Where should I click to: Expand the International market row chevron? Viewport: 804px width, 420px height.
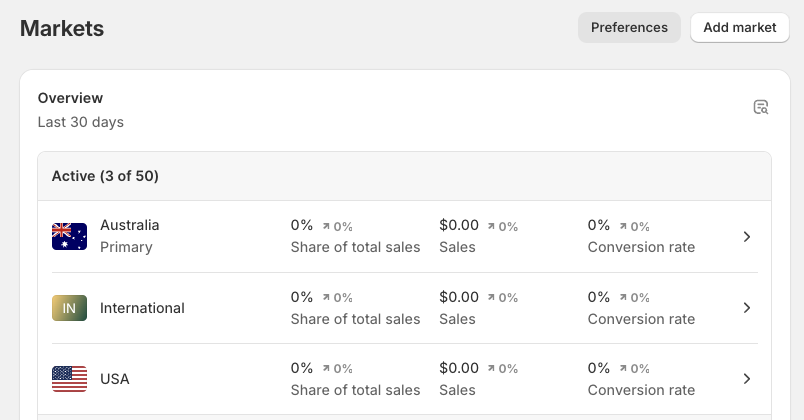pyautogui.click(x=747, y=308)
